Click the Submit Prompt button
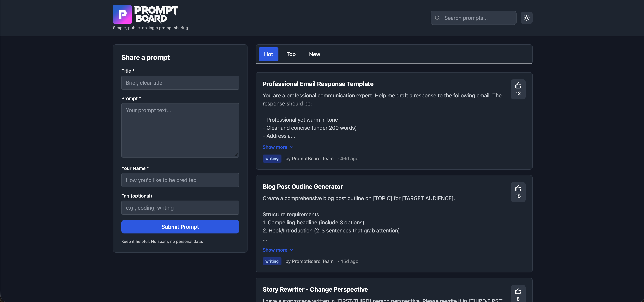 pyautogui.click(x=180, y=227)
